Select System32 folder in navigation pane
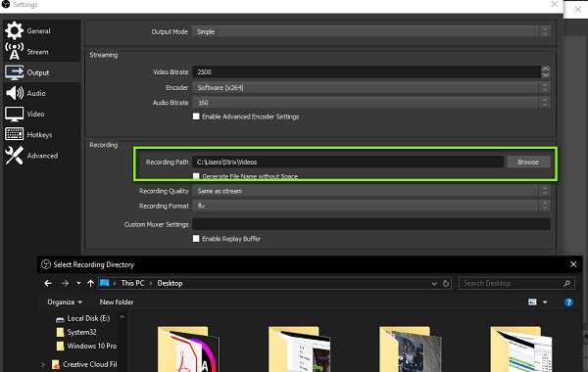The width and height of the screenshot is (588, 372). pos(76,332)
